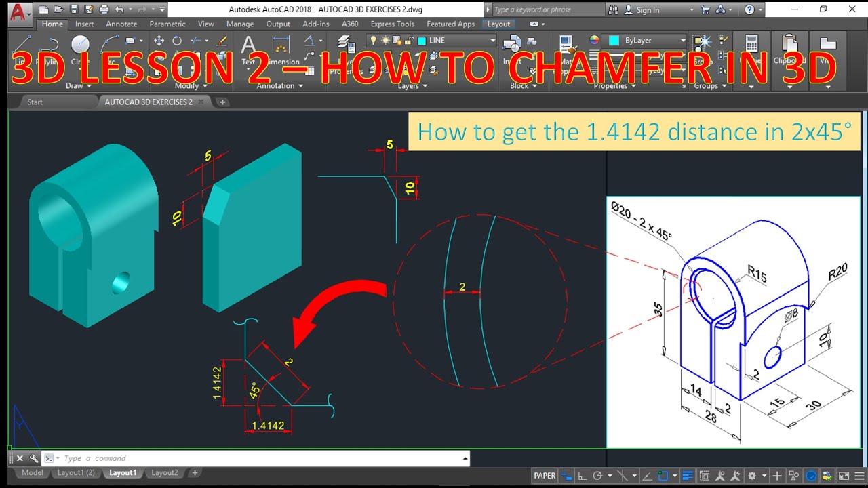Click the Customization menu icon in status bar
Viewport: 868px width, 488px height.
tap(858, 476)
